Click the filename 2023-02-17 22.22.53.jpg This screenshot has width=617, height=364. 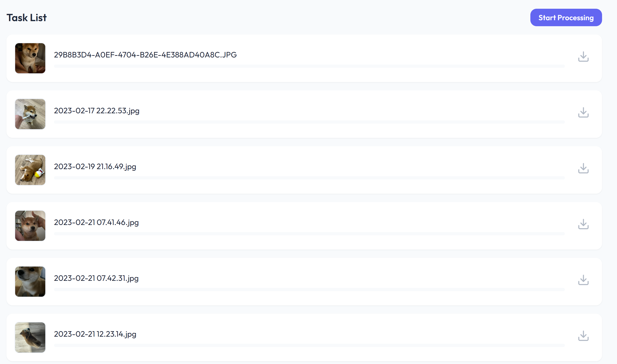coord(97,111)
